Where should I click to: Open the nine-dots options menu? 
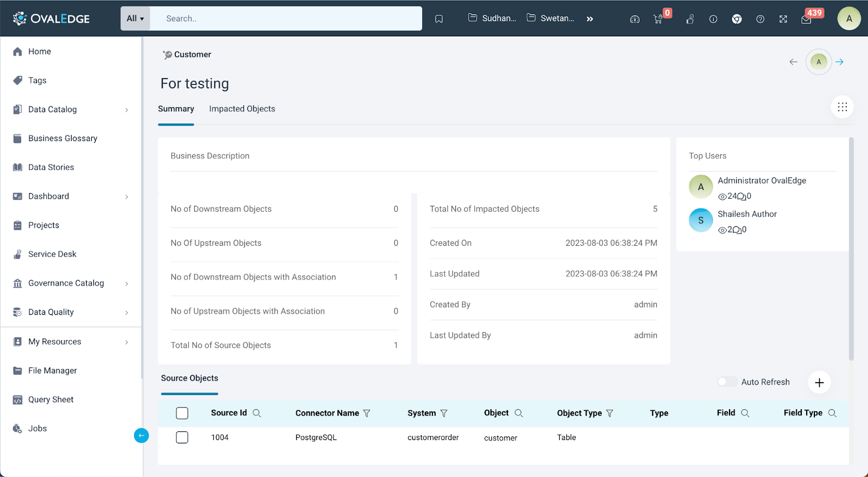843,107
